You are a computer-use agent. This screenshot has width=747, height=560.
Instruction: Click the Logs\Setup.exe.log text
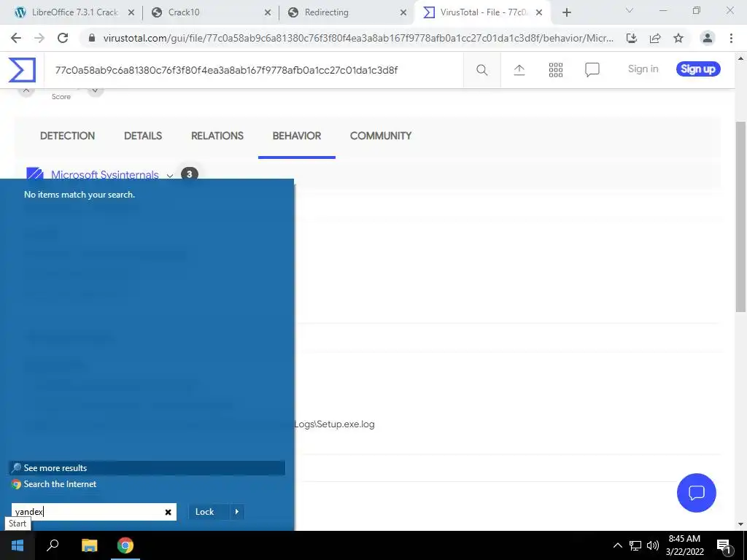pyautogui.click(x=334, y=424)
